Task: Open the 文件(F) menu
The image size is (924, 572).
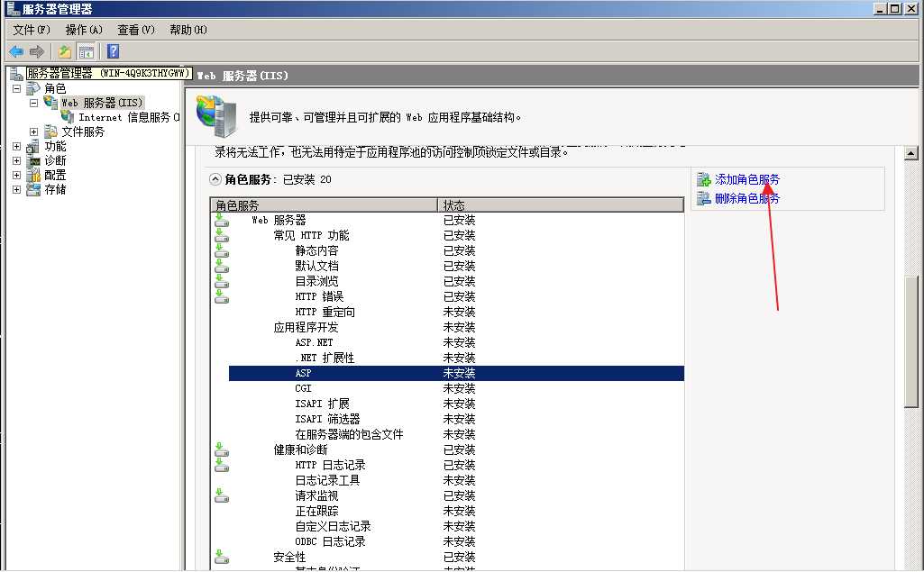Action: [x=32, y=30]
